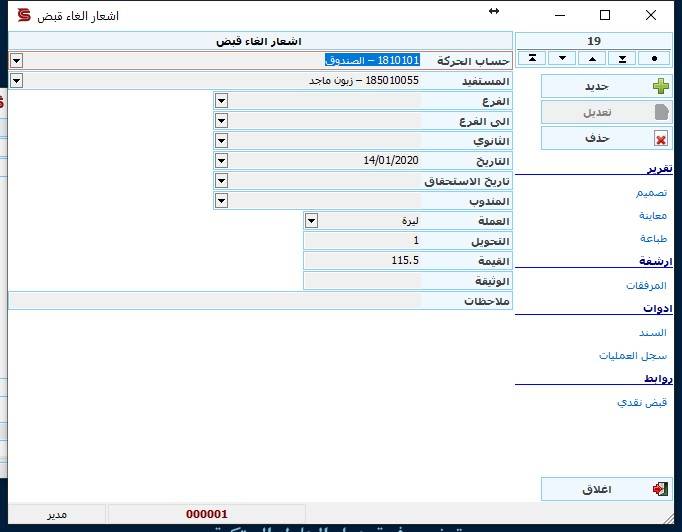Image resolution: width=682 pixels, height=532 pixels.
Task: Open the السند voucher link
Action: coord(652,333)
